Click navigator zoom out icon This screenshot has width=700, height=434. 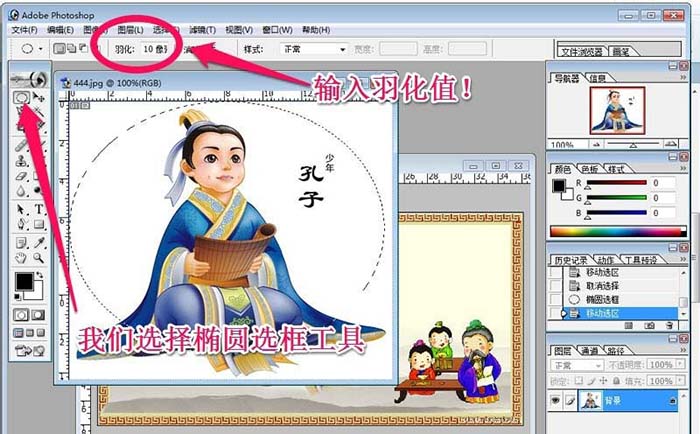pos(596,144)
